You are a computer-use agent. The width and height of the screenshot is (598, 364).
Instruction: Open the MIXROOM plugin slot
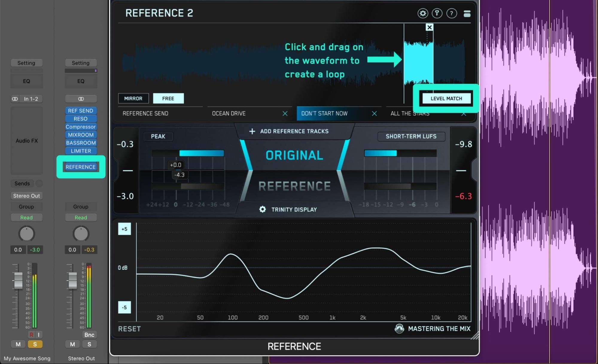tap(81, 135)
